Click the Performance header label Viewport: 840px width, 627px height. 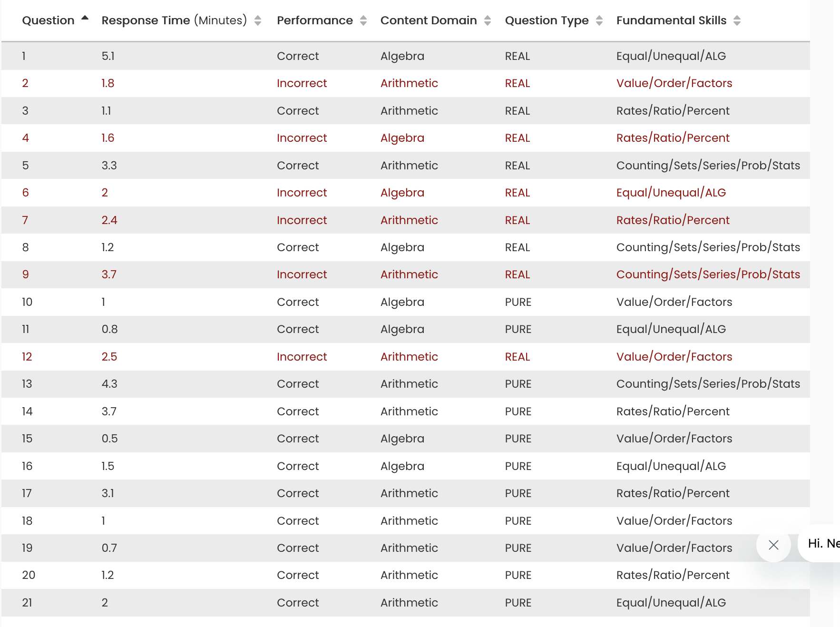tap(314, 20)
